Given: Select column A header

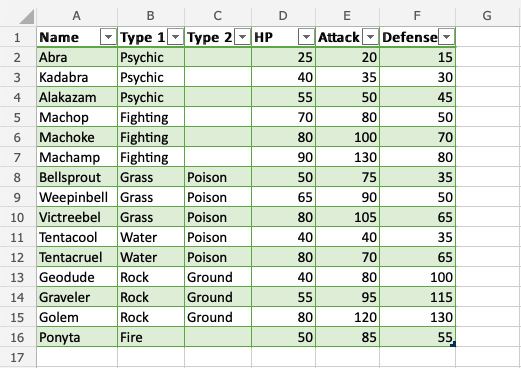Looking at the screenshot, I should [77, 16].
